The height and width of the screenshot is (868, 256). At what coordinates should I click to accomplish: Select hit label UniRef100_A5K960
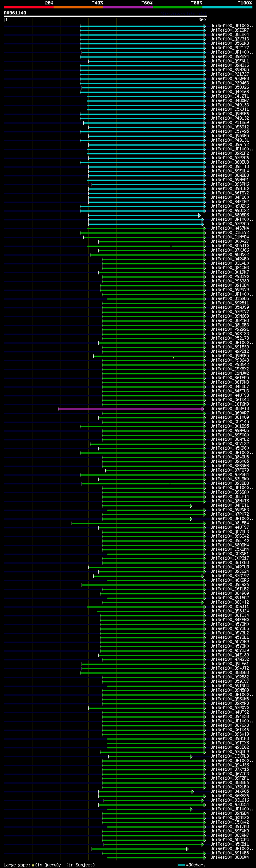[x=230, y=448]
